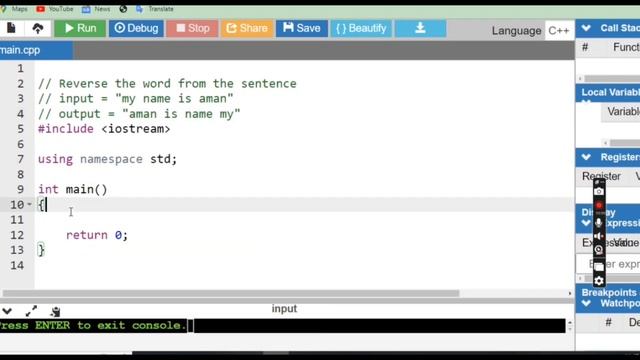Collapse the Display Expressions panel chevron

click(586, 223)
